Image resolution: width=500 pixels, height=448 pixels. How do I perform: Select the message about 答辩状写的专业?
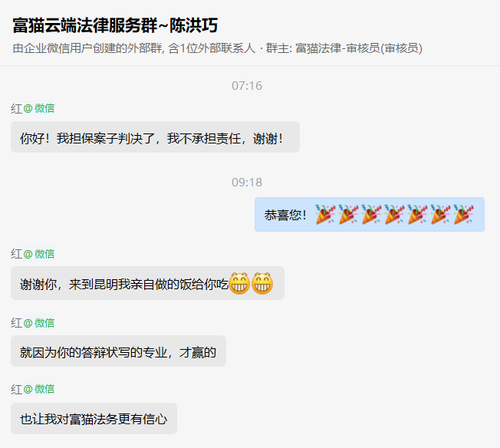[x=118, y=351]
